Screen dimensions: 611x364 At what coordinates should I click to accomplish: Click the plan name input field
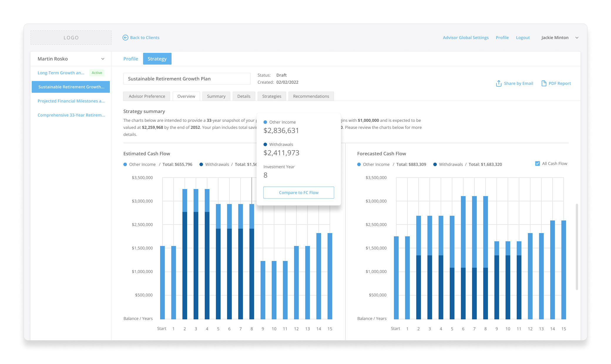coord(187,79)
